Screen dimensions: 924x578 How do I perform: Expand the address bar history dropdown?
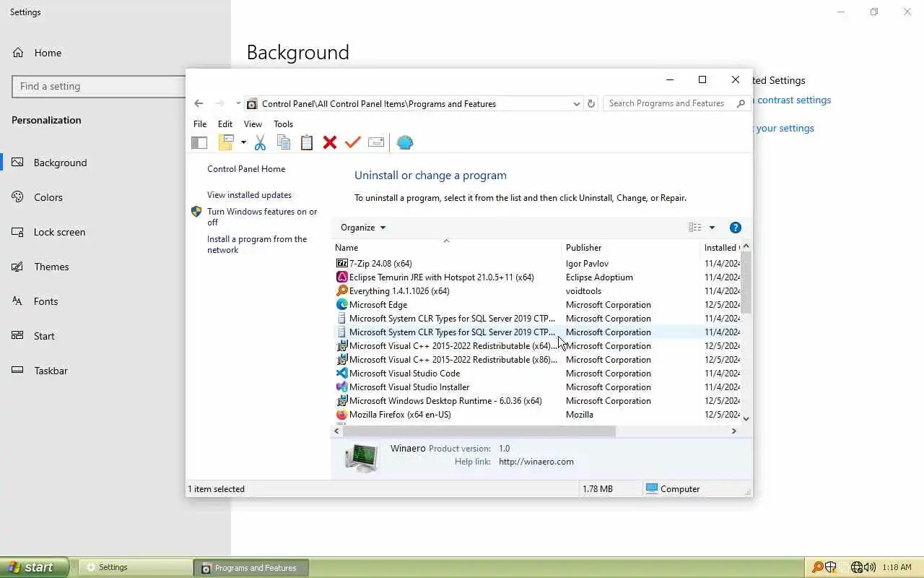click(x=576, y=103)
